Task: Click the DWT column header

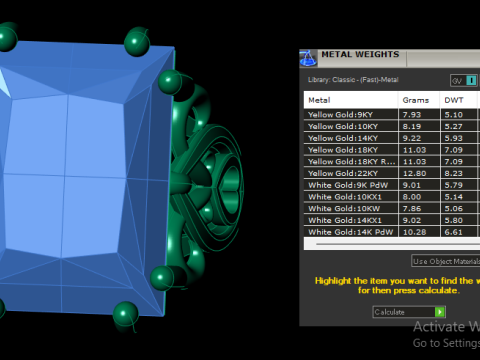Action: coord(459,100)
